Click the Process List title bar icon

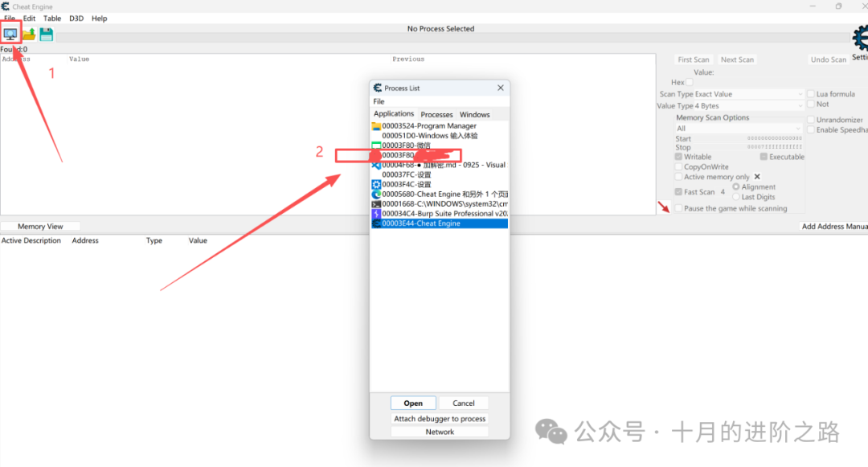point(378,88)
